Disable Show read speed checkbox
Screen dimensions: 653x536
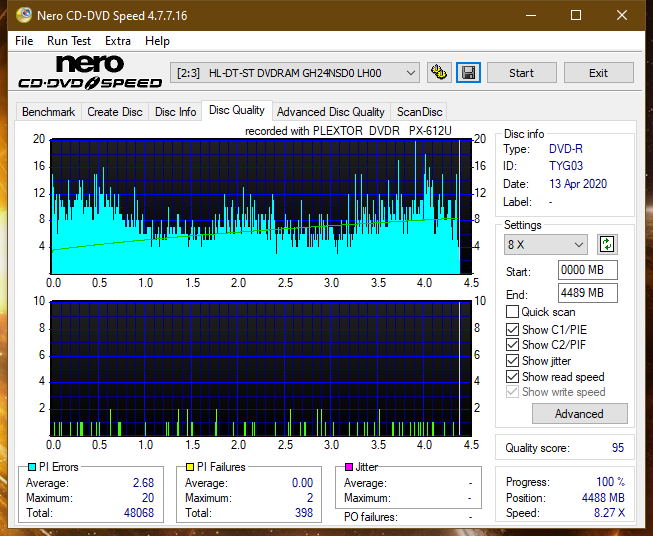coord(512,376)
